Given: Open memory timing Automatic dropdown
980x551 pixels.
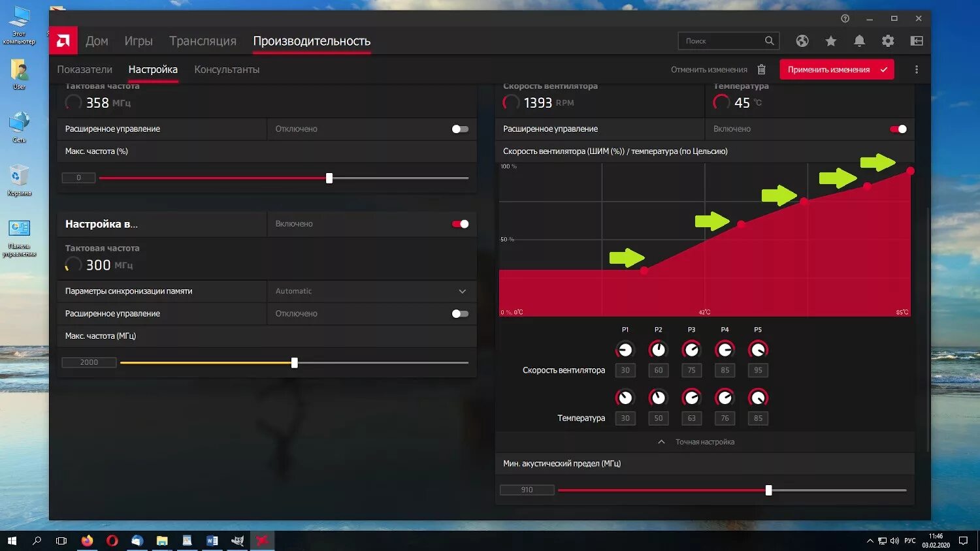Looking at the screenshot, I should (371, 291).
